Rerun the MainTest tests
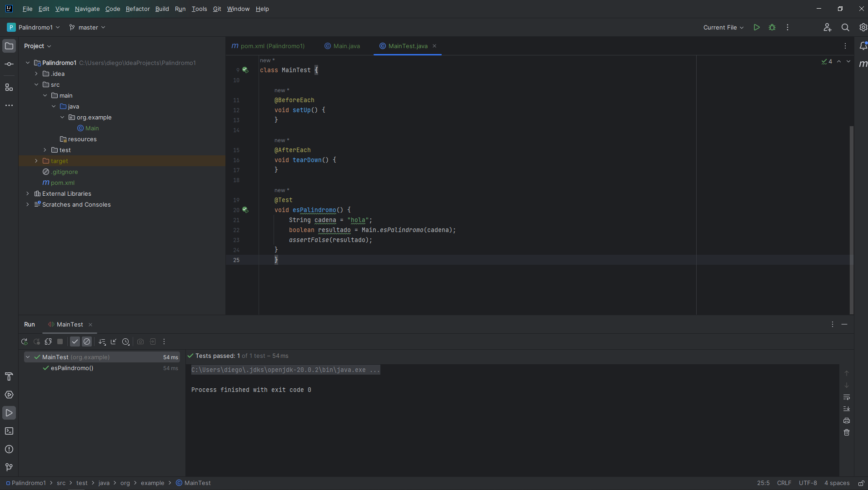The image size is (868, 490). 25,342
